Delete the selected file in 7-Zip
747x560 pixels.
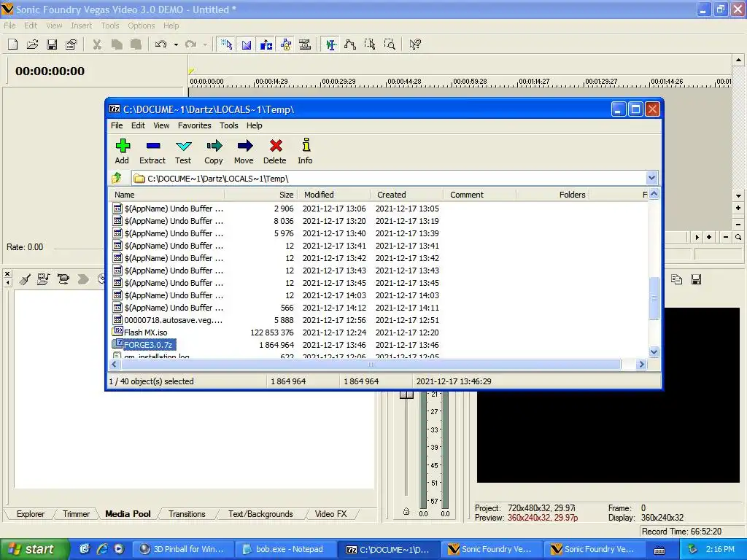[x=275, y=152]
